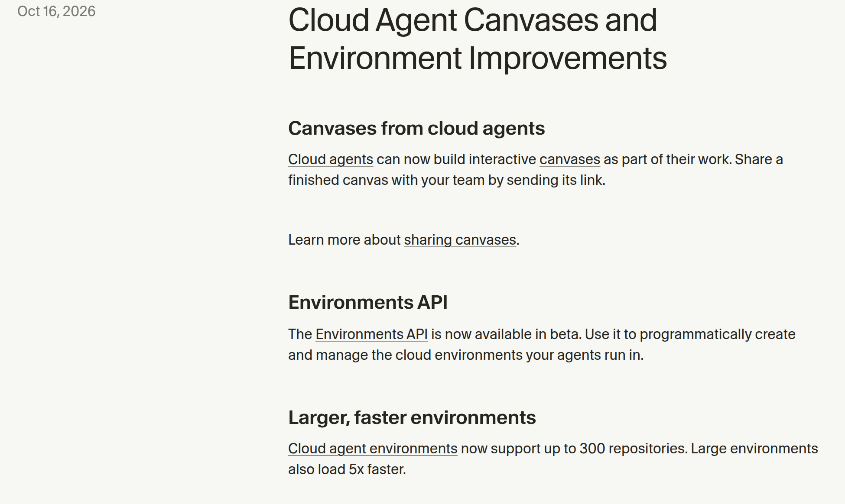Click the "Larger, faster environments" heading
Viewport: 845px width, 504px height.
412,417
